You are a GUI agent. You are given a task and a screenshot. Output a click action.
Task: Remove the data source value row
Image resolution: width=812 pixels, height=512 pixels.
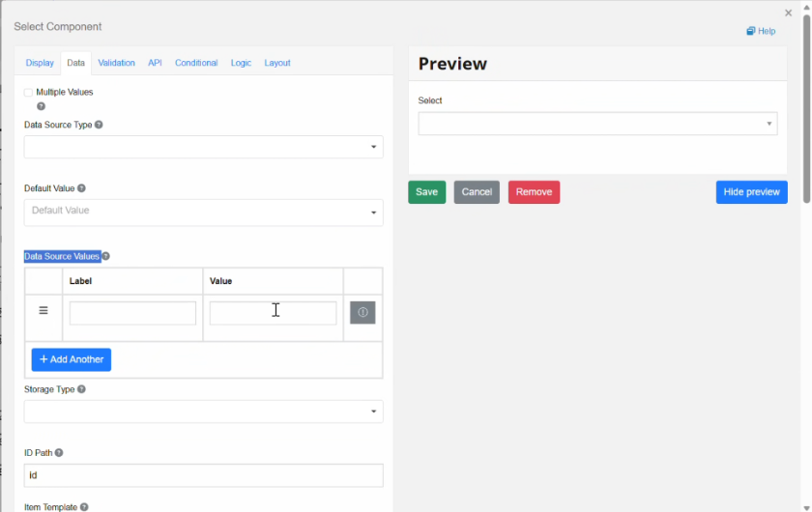[x=362, y=313]
